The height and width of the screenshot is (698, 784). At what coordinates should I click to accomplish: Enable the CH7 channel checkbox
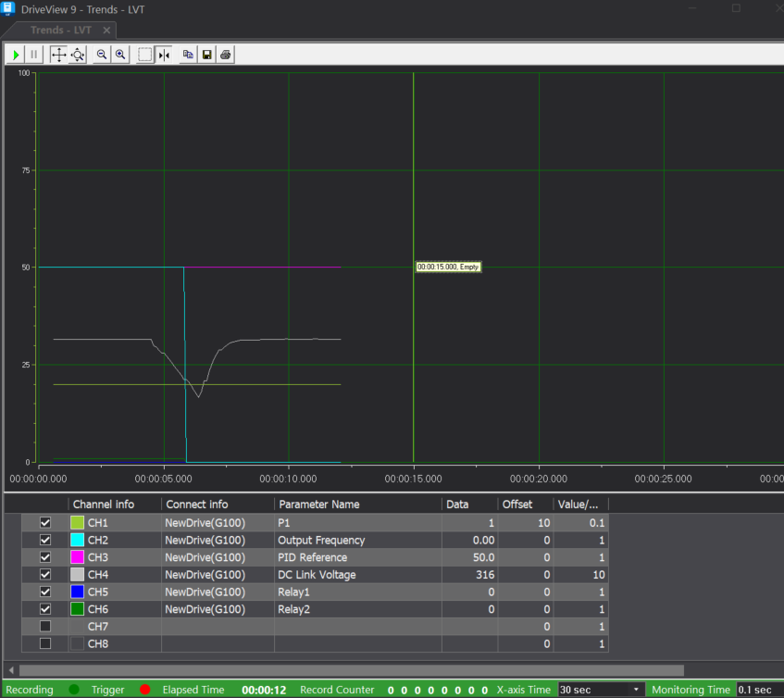click(x=45, y=626)
